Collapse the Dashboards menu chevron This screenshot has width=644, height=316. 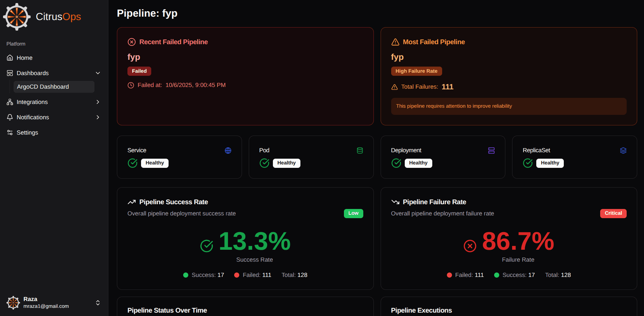[x=98, y=73]
